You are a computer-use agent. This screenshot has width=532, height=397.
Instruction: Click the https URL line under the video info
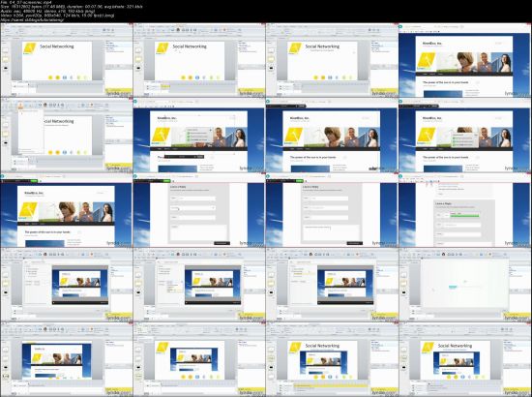32,19
